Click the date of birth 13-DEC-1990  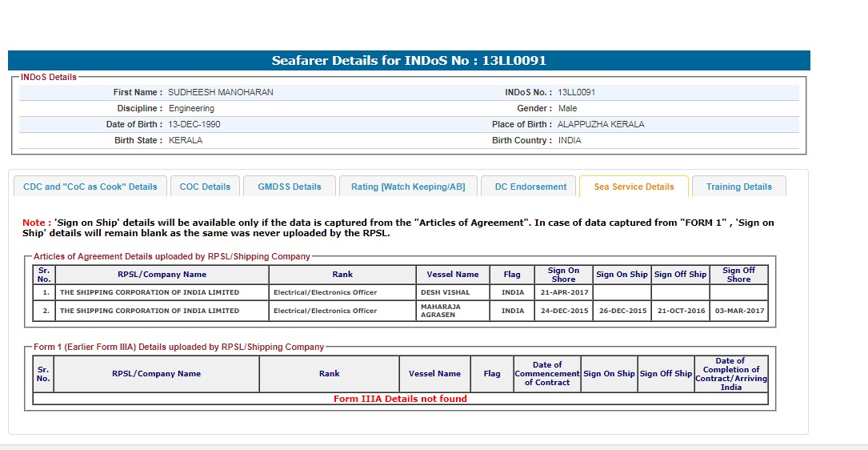click(x=194, y=125)
